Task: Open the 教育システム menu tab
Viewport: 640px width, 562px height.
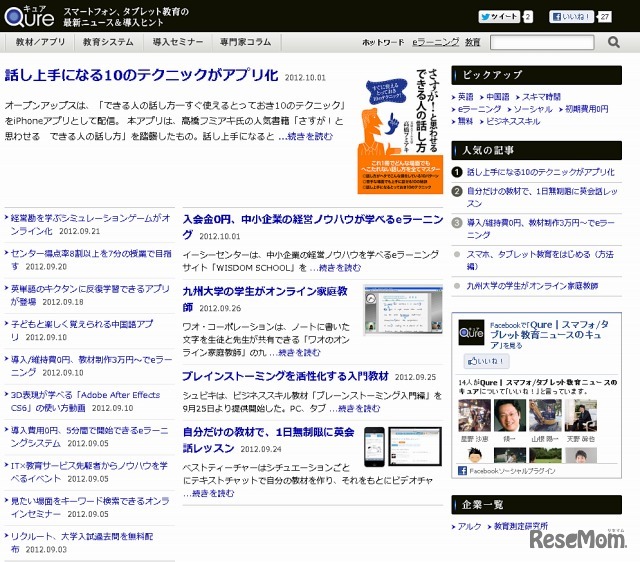Action: tap(108, 42)
